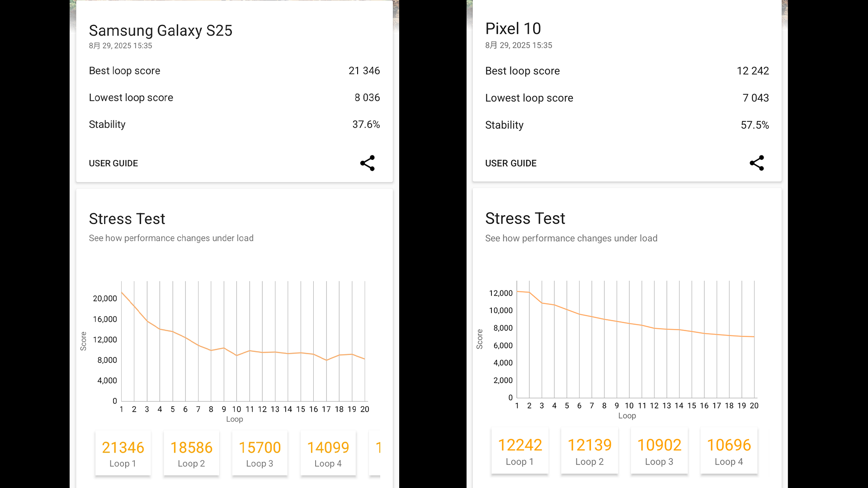Click the Pixel 'See how performance changes under load' subtitle
Image resolution: width=868 pixels, height=488 pixels.
571,238
